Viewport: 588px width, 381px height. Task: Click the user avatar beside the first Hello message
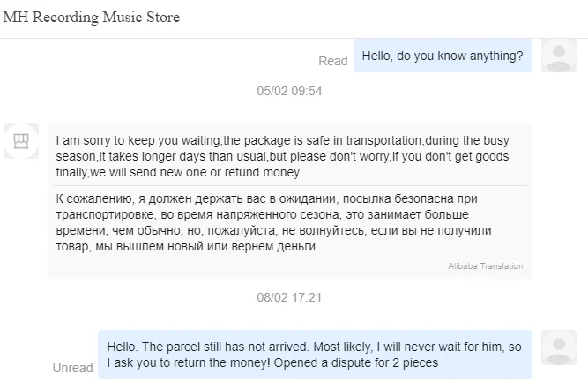559,55
